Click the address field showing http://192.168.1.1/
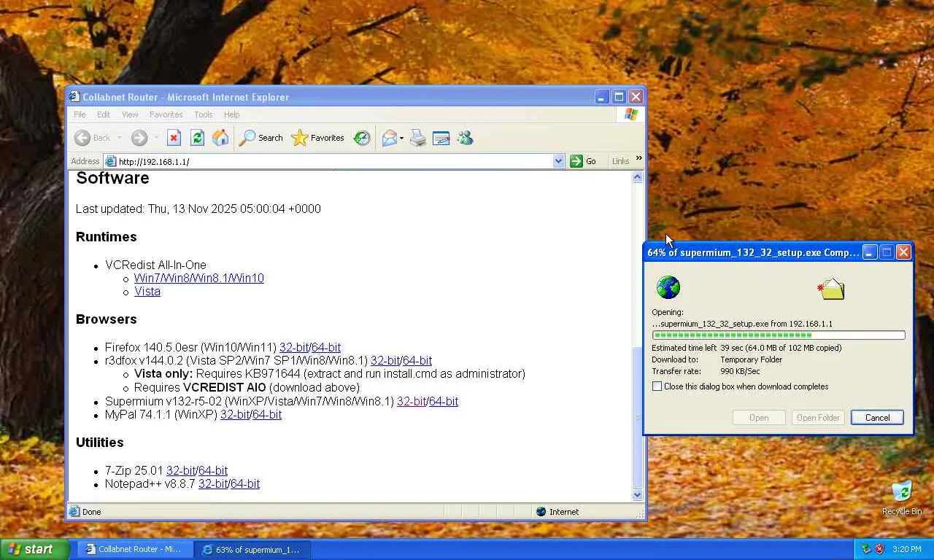The width and height of the screenshot is (934, 560). 335,161
